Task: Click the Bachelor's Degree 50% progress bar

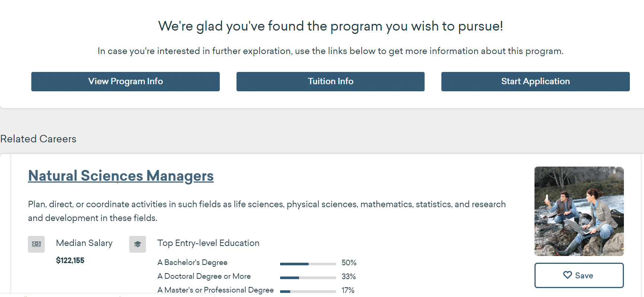Action: click(308, 264)
